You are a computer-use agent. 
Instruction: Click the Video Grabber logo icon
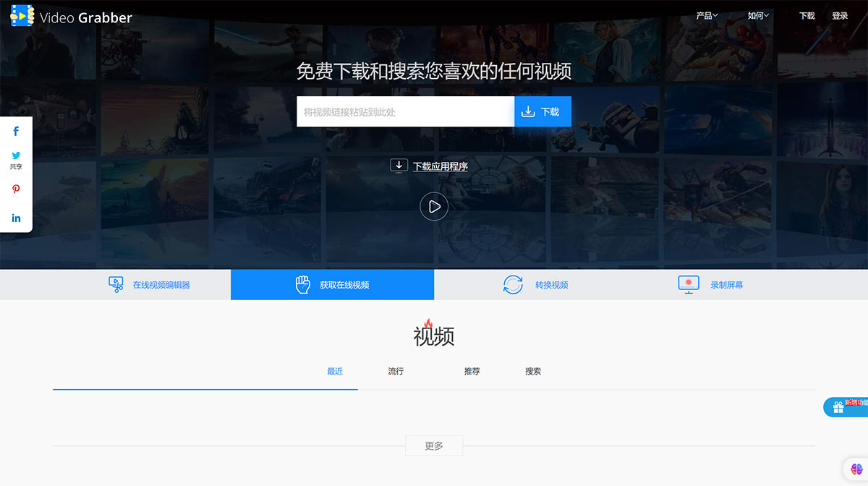(x=22, y=15)
